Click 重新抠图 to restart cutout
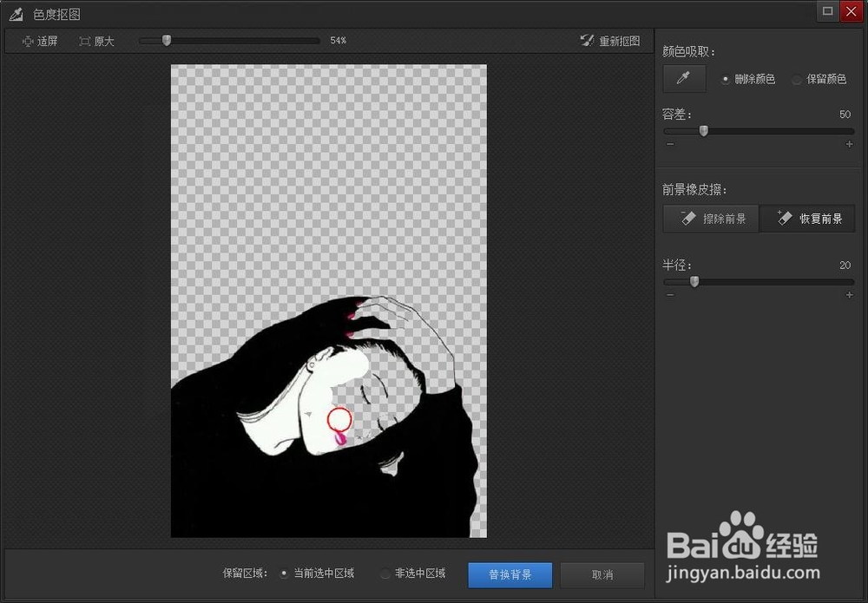 point(610,41)
